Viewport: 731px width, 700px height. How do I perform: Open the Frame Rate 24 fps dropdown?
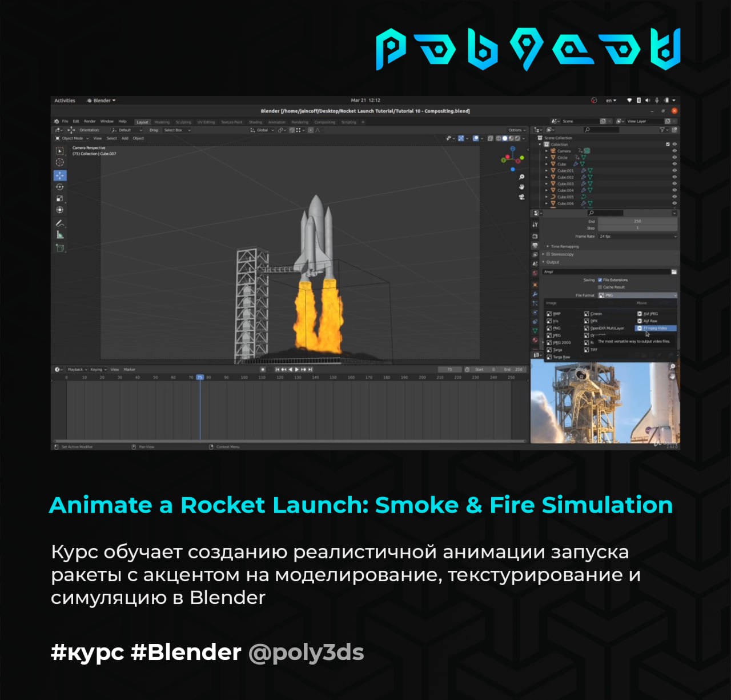click(x=638, y=236)
